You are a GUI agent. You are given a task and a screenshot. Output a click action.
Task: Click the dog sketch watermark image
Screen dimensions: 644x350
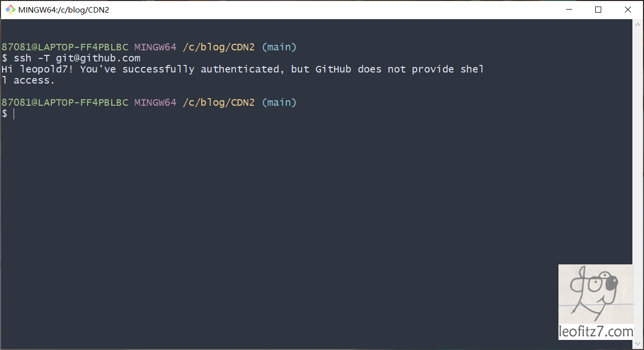click(596, 293)
